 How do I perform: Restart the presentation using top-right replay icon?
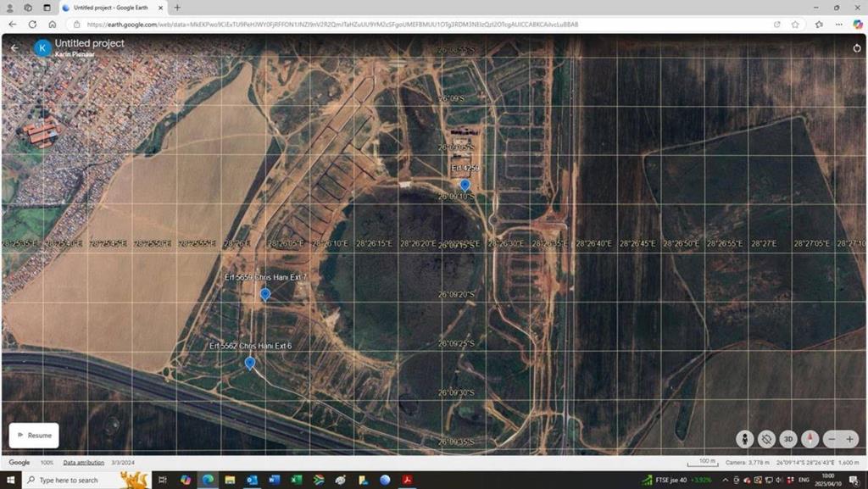click(x=856, y=48)
